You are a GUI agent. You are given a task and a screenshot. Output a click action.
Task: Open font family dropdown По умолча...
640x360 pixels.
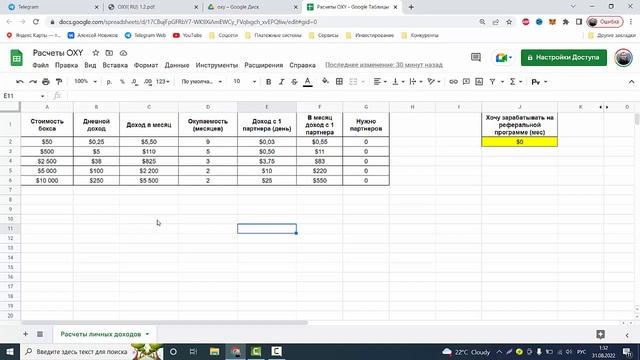tap(202, 82)
